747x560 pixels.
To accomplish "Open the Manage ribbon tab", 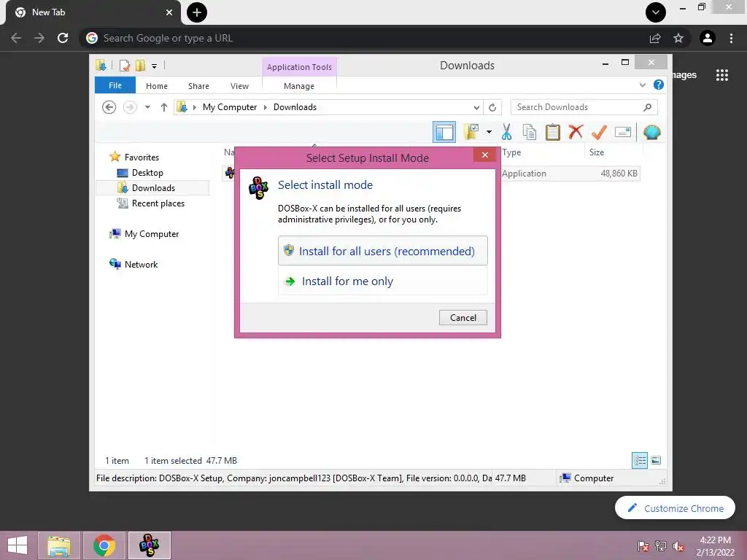I will (298, 86).
